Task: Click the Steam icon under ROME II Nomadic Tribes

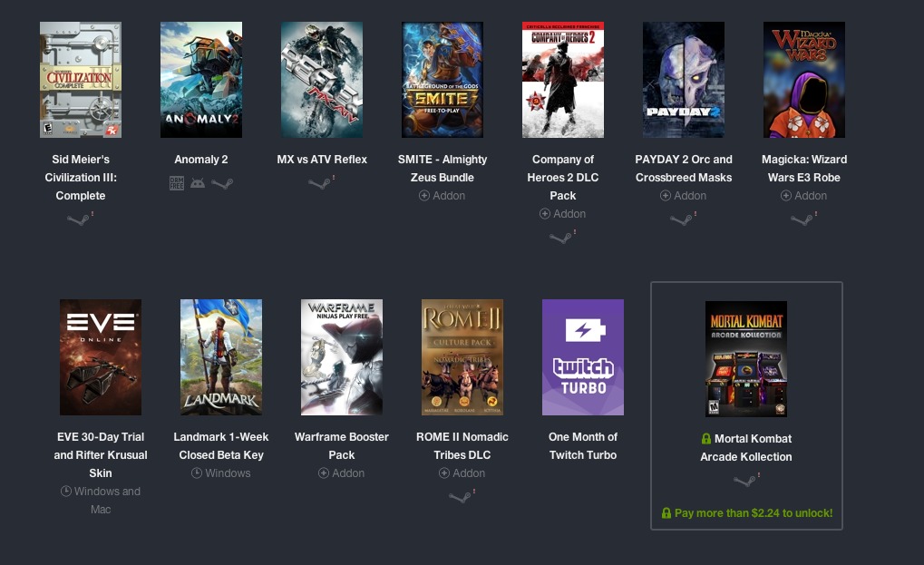Action: coord(461,497)
